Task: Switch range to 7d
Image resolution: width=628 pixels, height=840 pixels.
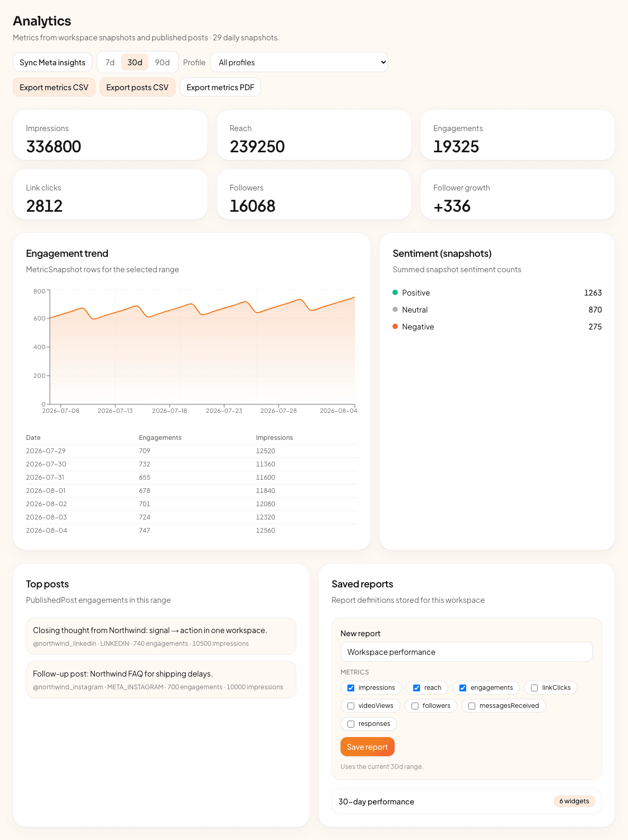Action: tap(110, 62)
